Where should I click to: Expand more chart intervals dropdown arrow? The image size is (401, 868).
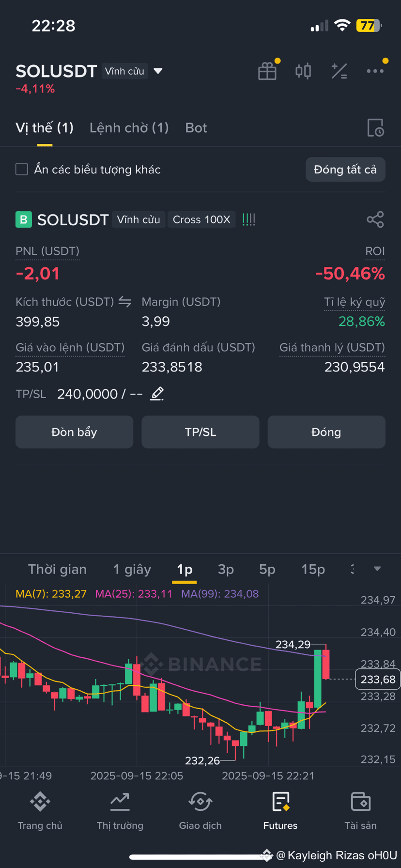(x=377, y=569)
